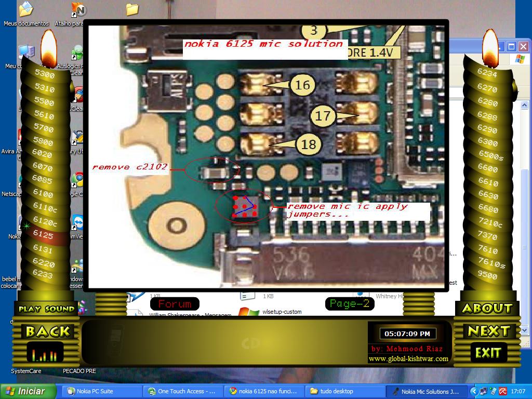Select model 7610 on right candle
Image resolution: width=532 pixels, height=399 pixels.
pos(488,249)
